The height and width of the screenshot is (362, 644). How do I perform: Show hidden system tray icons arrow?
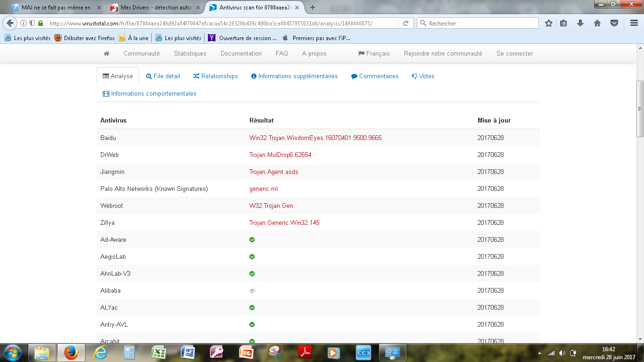tap(539, 353)
